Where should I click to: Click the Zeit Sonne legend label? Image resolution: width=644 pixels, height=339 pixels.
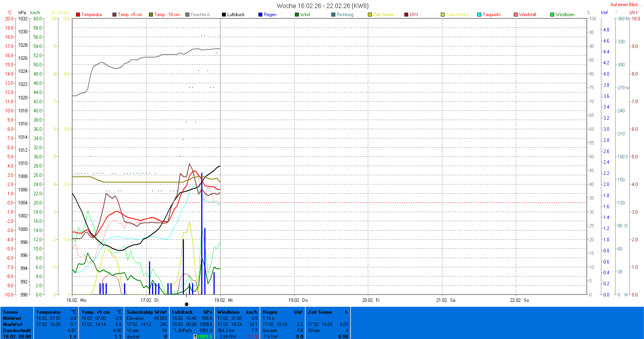(383, 15)
